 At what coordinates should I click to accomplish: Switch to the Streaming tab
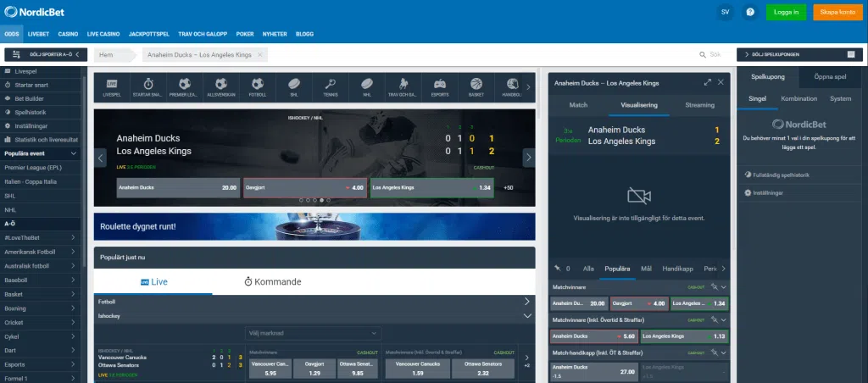699,104
